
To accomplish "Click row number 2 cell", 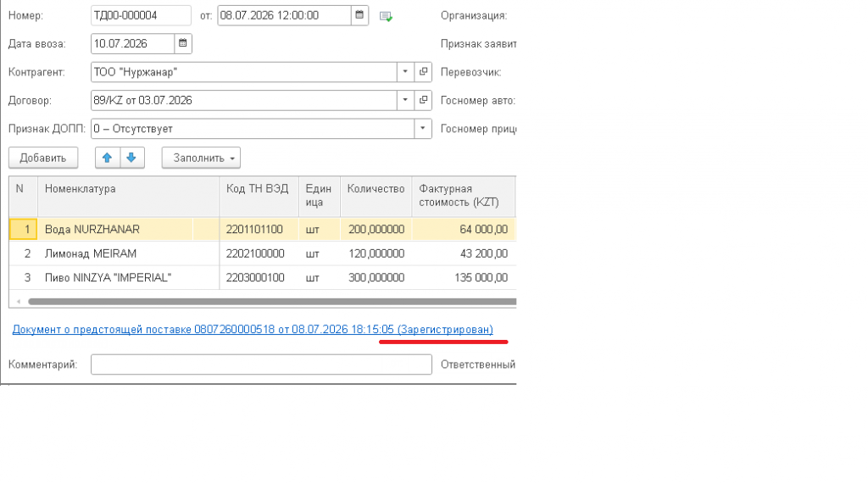I will (x=23, y=253).
